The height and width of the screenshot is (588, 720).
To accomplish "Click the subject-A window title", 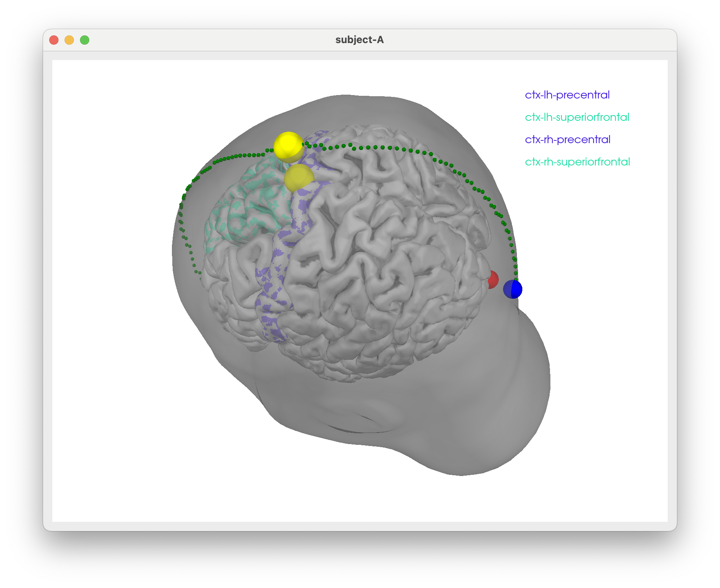I will (x=359, y=40).
